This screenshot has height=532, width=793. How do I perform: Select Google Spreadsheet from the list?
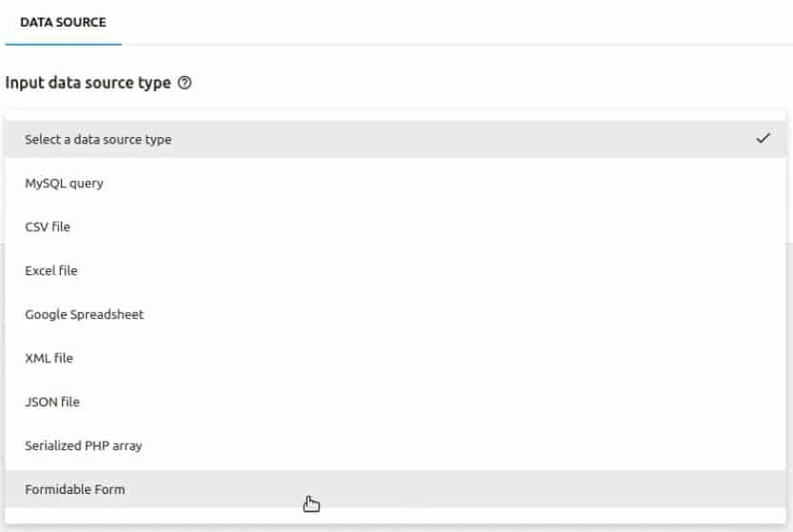point(395,314)
